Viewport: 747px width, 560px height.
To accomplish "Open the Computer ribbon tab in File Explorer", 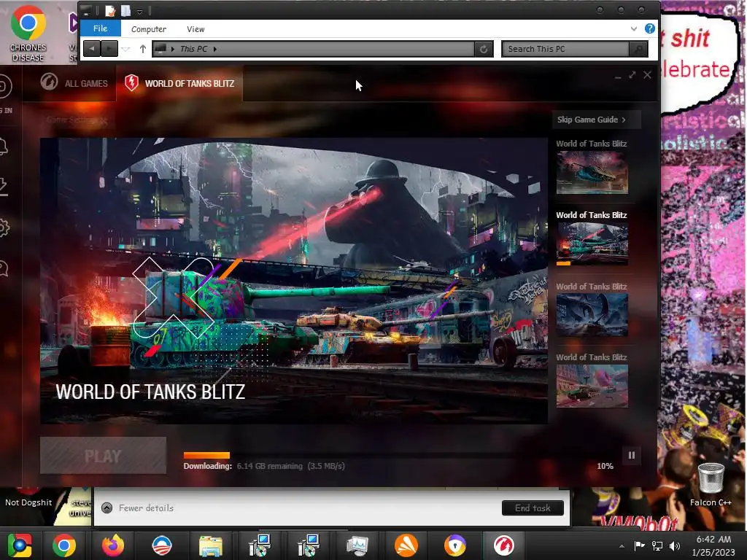I will point(149,29).
